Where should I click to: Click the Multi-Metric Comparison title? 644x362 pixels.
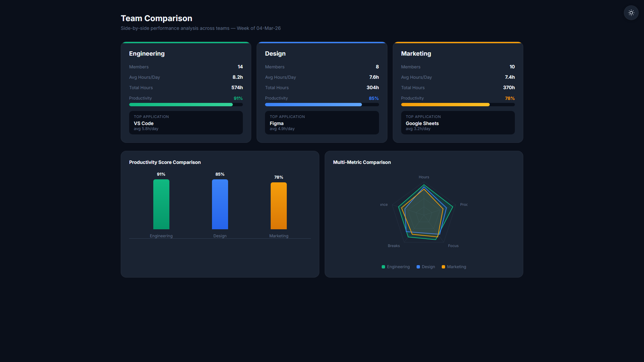point(362,162)
